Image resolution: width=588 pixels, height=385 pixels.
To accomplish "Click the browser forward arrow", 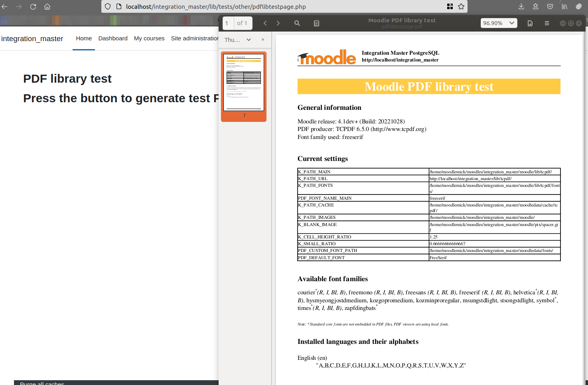I will point(19,6).
